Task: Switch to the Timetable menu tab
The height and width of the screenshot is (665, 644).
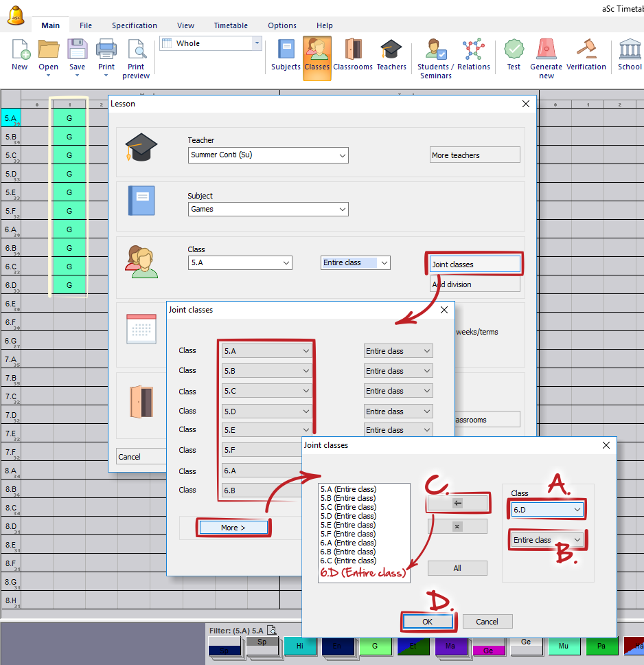Action: click(231, 25)
